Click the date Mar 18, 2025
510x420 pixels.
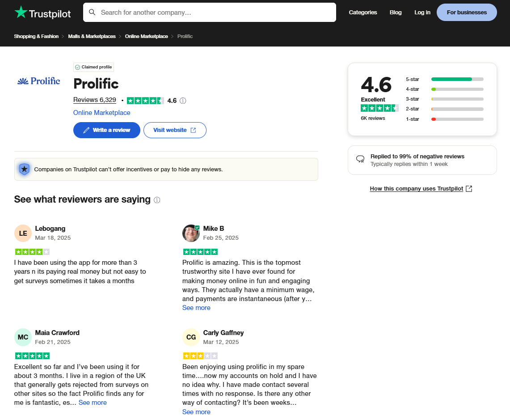point(53,238)
